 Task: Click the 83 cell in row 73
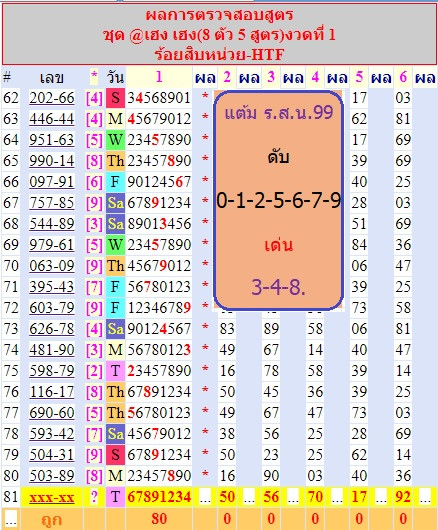(x=227, y=329)
